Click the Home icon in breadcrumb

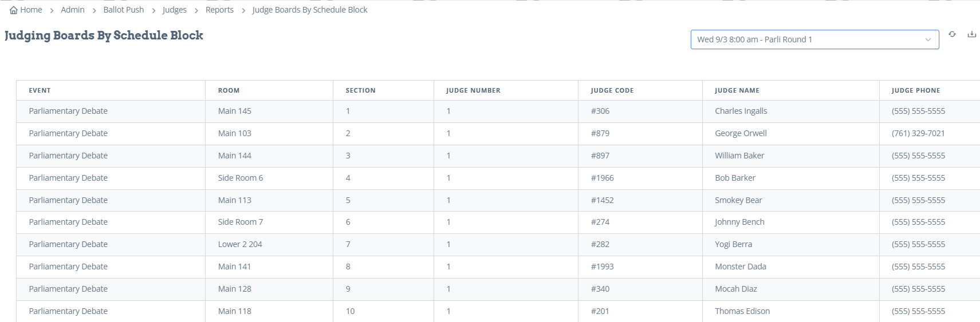tap(14, 10)
